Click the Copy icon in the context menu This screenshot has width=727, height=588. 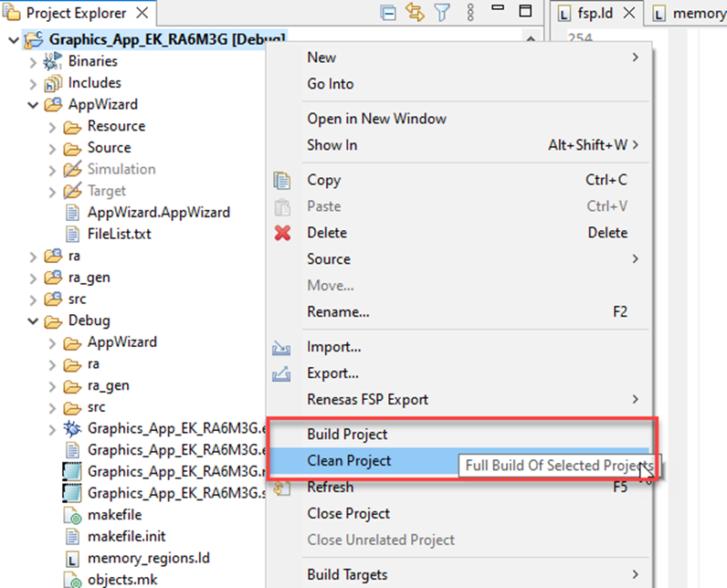tap(283, 181)
